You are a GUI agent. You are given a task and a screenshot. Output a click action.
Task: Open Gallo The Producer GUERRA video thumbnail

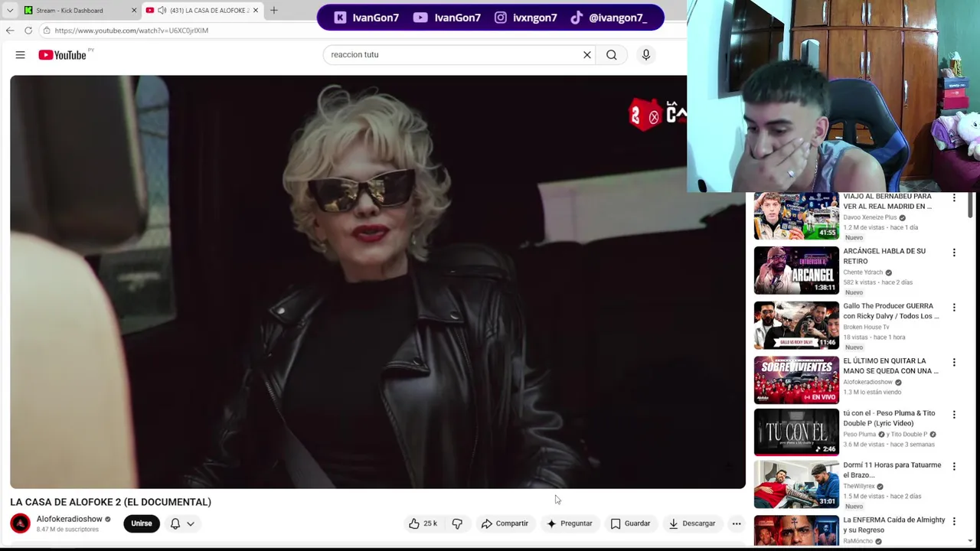pyautogui.click(x=796, y=325)
